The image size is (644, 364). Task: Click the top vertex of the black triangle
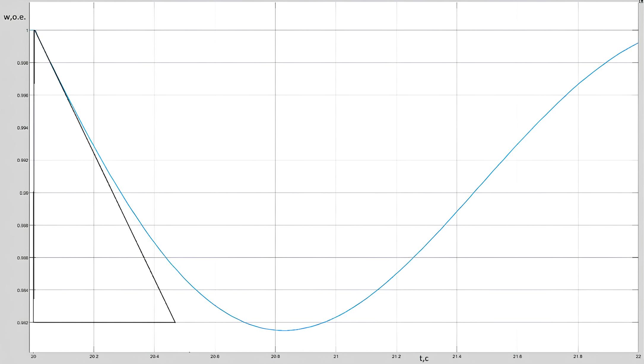[35, 30]
